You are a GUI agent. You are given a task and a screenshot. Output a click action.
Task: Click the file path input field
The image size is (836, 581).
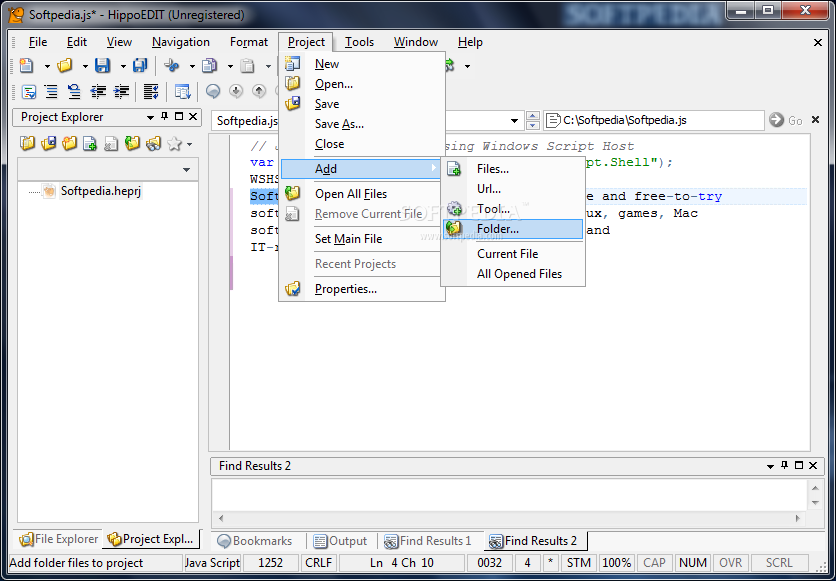655,120
